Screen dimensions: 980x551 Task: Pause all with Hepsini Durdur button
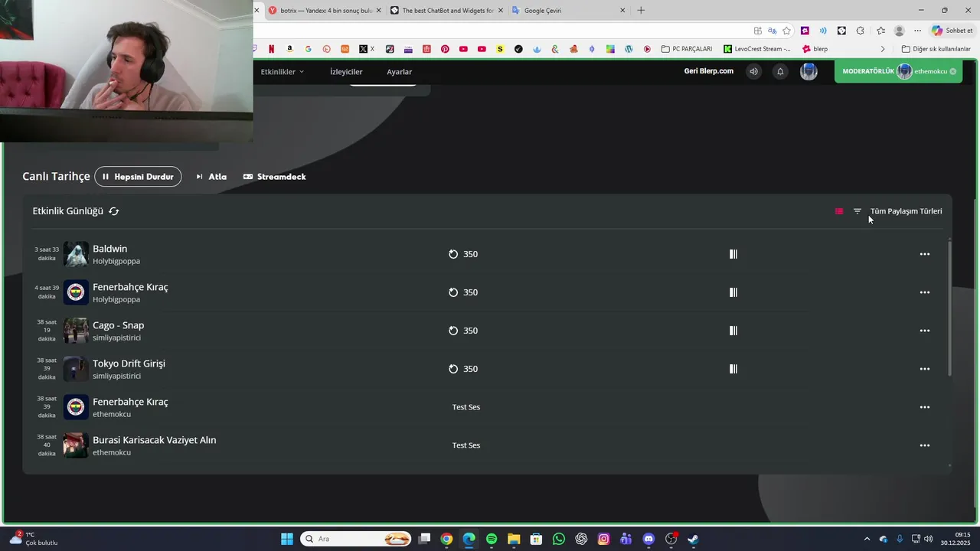pos(138,177)
